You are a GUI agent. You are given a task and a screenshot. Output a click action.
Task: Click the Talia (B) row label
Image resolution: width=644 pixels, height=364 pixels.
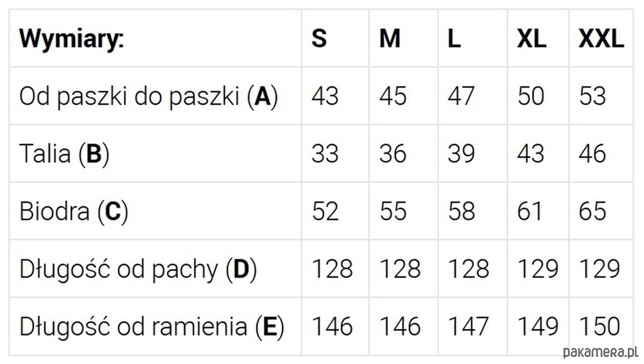[64, 154]
